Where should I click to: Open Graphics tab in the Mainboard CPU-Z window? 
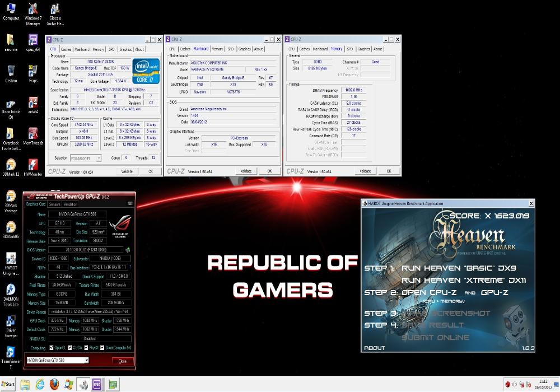(244, 49)
